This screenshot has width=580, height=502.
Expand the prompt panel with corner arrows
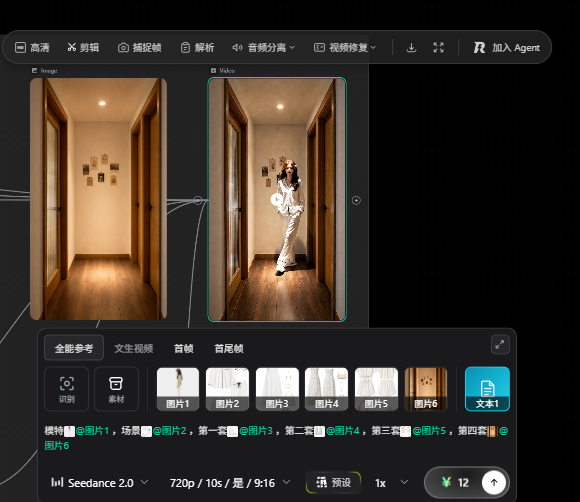point(500,345)
